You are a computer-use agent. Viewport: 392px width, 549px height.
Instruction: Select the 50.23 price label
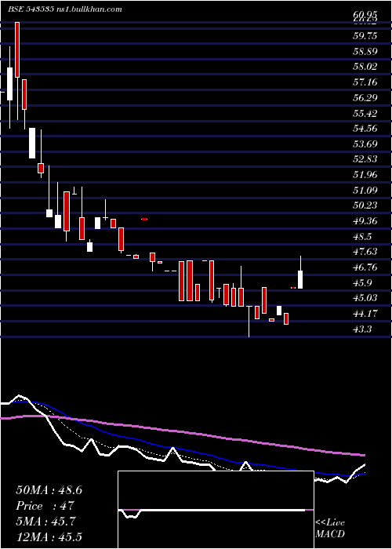365,205
